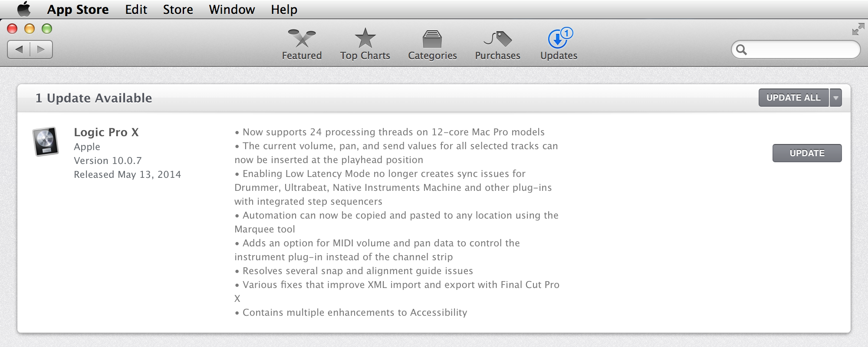Click the Logic Pro X app icon

[46, 141]
